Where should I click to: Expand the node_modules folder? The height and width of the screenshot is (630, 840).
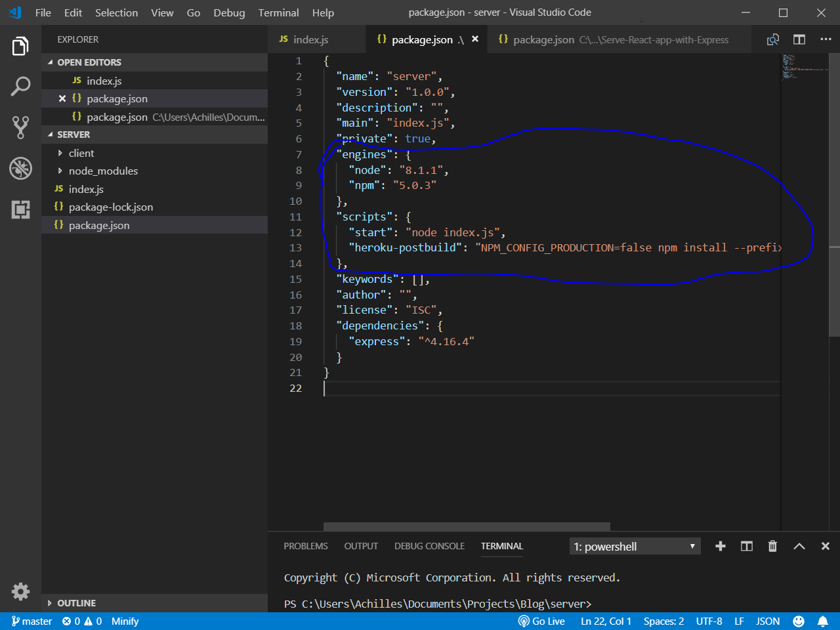(154, 171)
